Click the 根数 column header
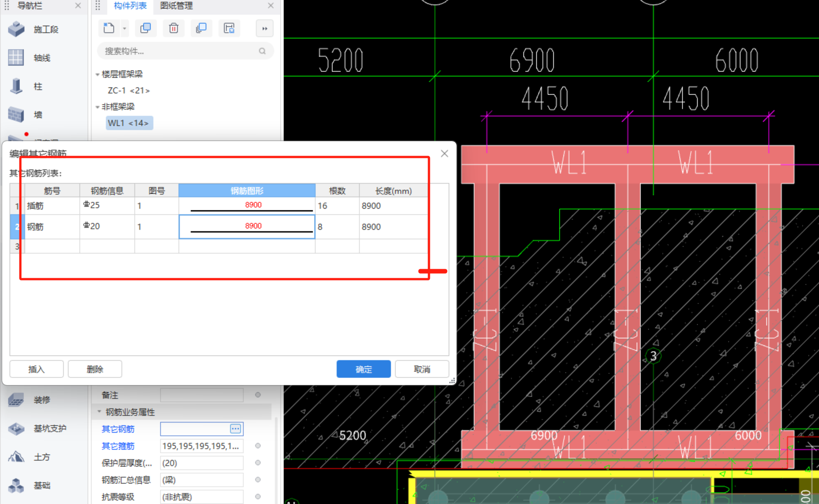The width and height of the screenshot is (819, 504). click(338, 191)
